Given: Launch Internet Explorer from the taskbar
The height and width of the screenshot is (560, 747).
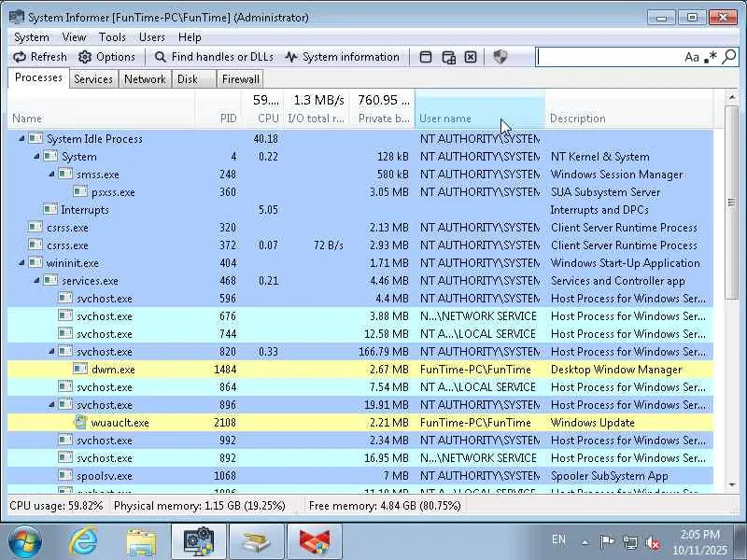Looking at the screenshot, I should (x=83, y=541).
